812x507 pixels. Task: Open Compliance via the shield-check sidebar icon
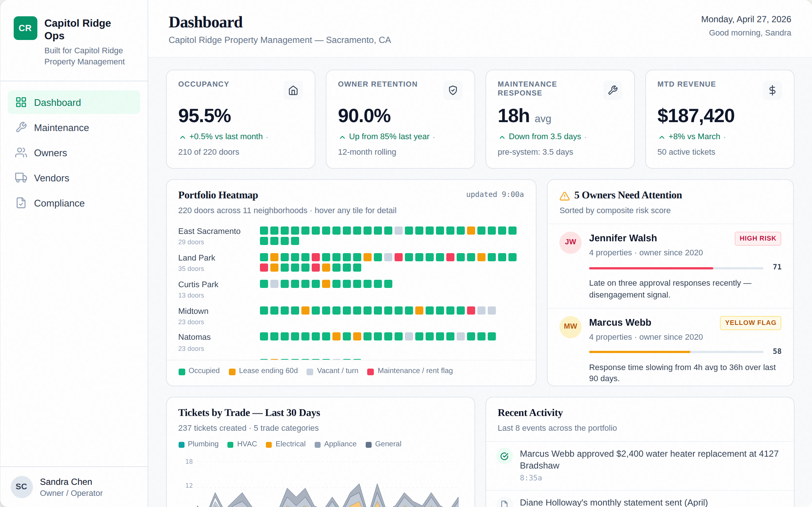(x=21, y=203)
